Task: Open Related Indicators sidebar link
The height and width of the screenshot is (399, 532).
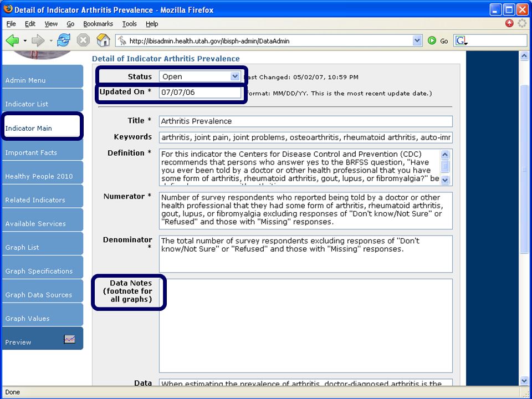Action: (43, 196)
